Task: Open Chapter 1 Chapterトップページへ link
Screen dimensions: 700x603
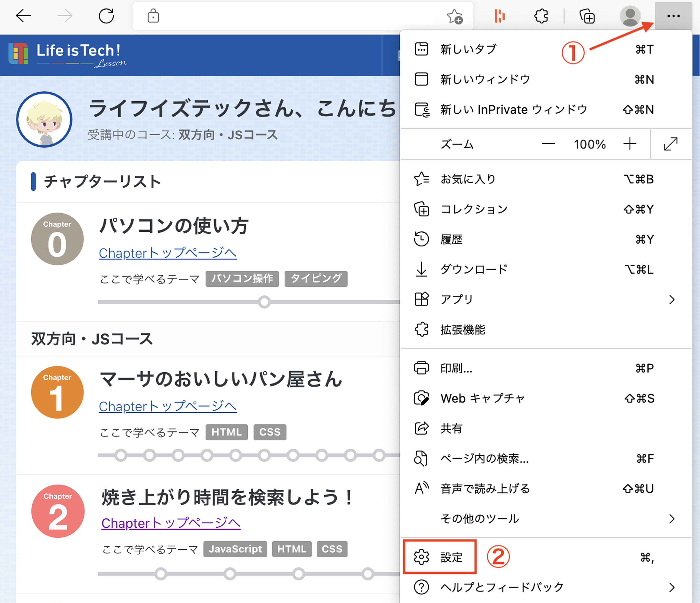Action: [167, 406]
